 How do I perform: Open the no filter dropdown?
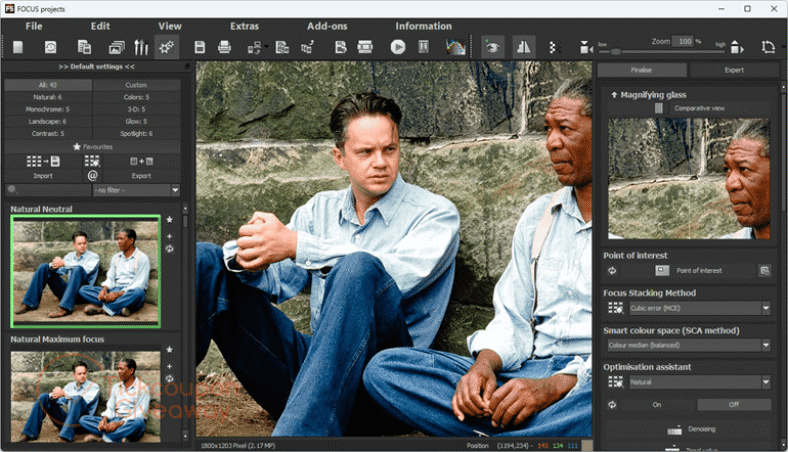(x=136, y=190)
